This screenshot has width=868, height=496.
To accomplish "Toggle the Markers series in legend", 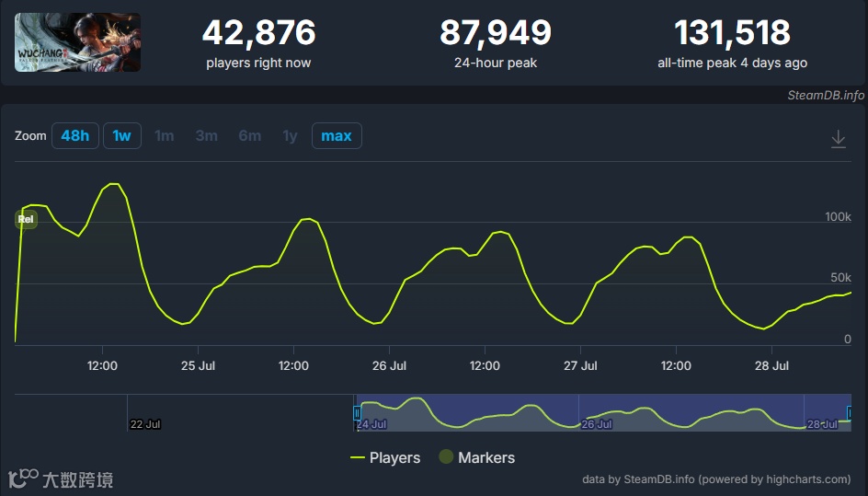I will coord(476,457).
